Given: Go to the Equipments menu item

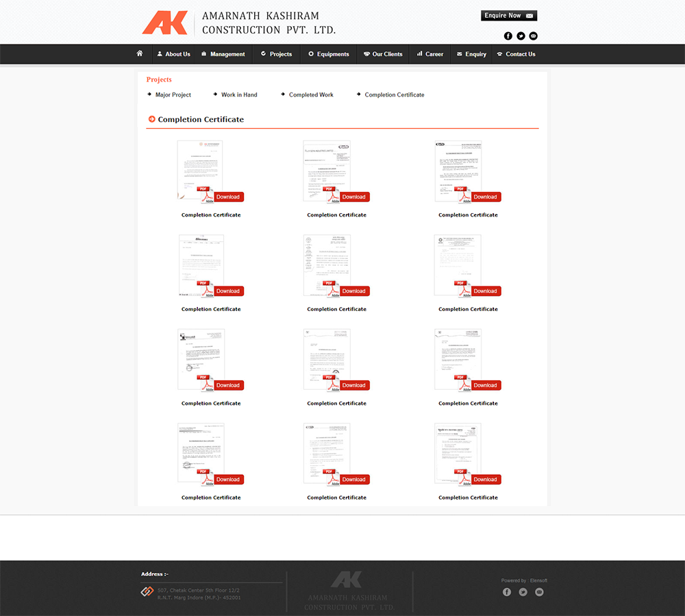Looking at the screenshot, I should point(329,54).
